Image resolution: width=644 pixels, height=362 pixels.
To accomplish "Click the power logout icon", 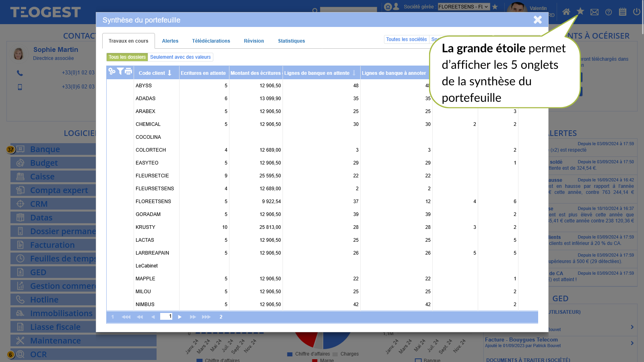I will click(636, 12).
